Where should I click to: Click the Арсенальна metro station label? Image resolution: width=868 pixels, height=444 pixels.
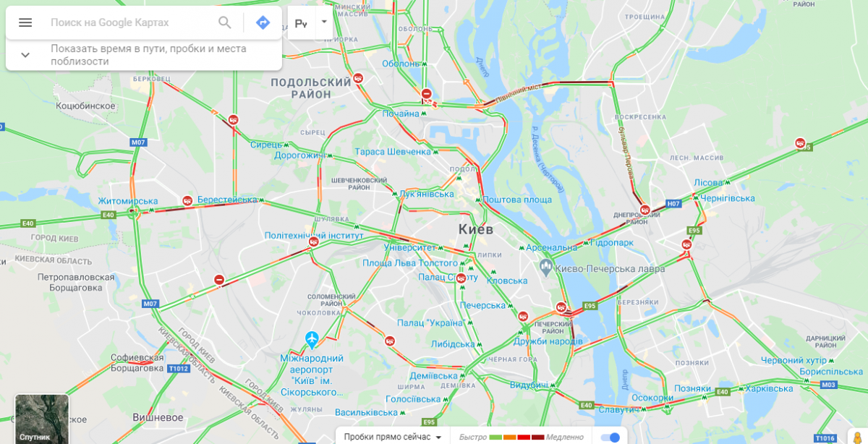tap(552, 247)
